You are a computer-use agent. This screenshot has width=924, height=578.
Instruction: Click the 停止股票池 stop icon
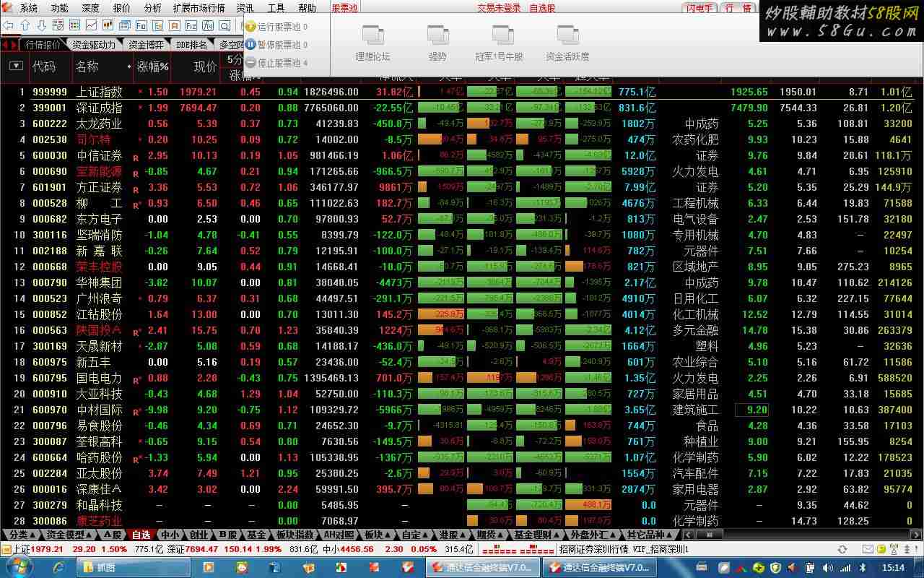250,62
